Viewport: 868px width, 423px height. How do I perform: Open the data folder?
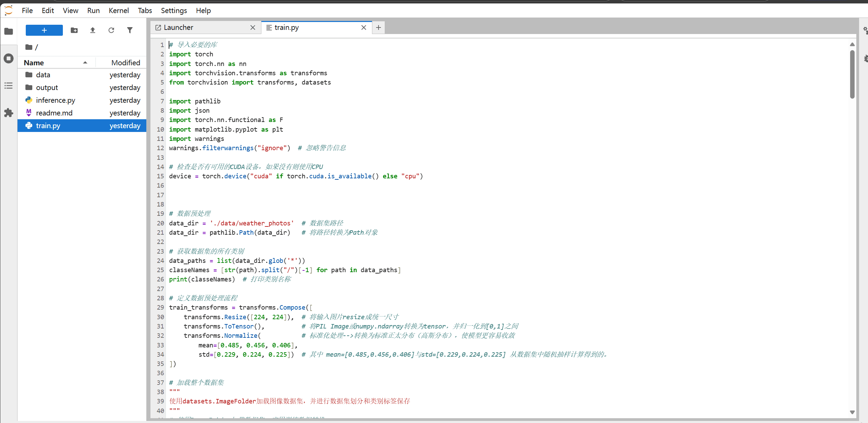tap(43, 75)
